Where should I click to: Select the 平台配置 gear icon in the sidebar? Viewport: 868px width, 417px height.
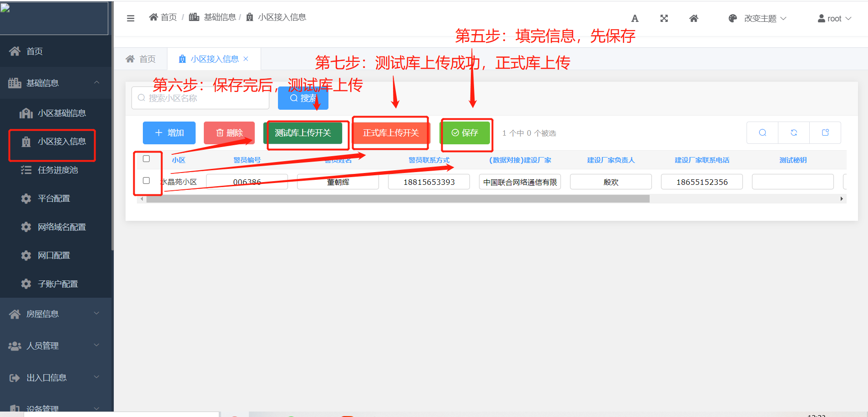[x=26, y=198]
